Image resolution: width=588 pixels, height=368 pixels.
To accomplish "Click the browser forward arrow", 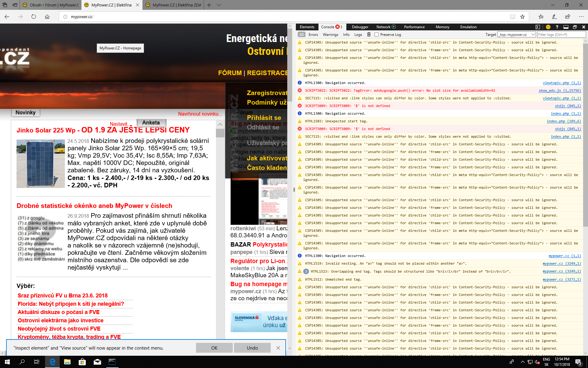I will coord(20,17).
